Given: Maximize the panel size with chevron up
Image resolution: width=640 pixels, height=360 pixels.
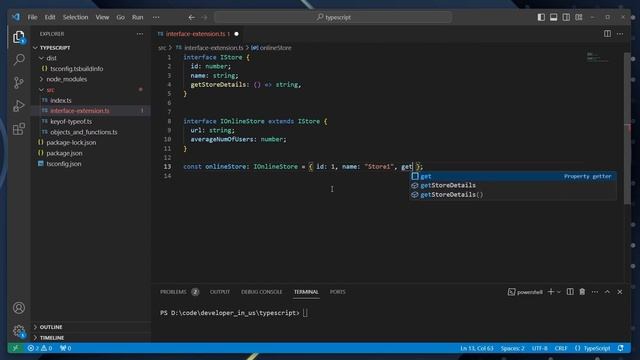Looking at the screenshot, I should point(607,292).
